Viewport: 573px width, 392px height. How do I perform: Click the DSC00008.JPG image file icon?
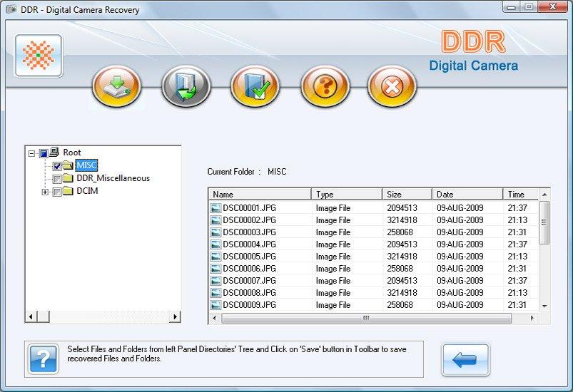coord(216,292)
